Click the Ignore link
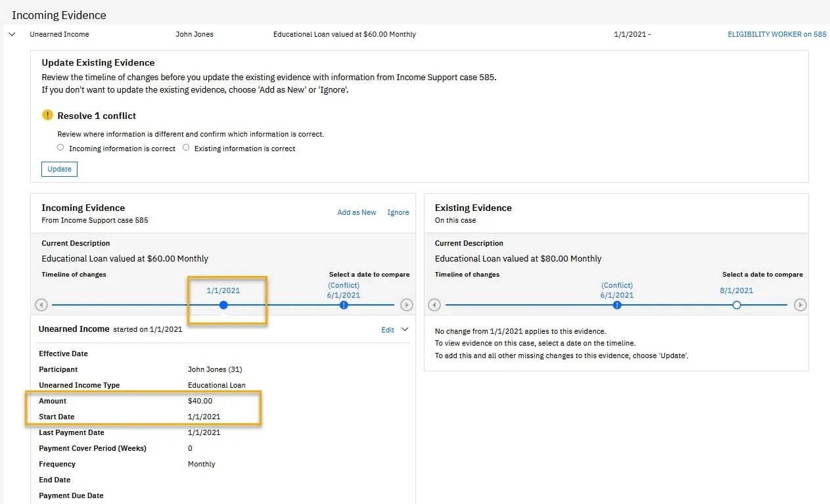This screenshot has height=504, width=830. [398, 212]
